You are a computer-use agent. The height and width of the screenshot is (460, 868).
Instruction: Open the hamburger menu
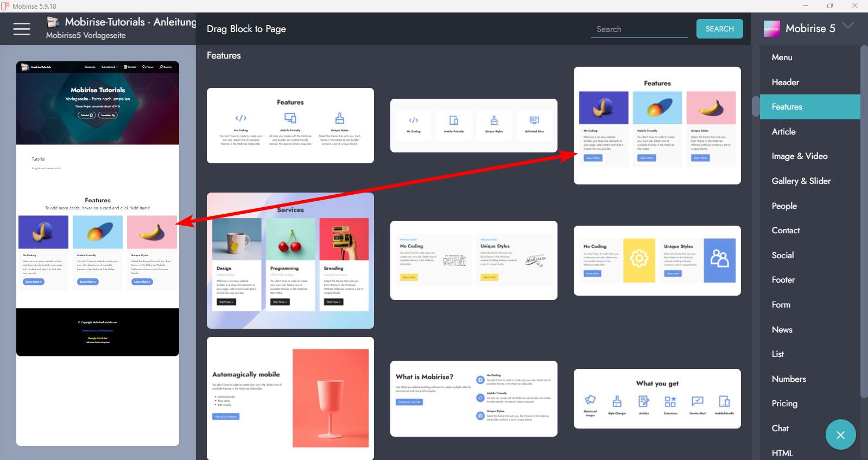(x=22, y=29)
